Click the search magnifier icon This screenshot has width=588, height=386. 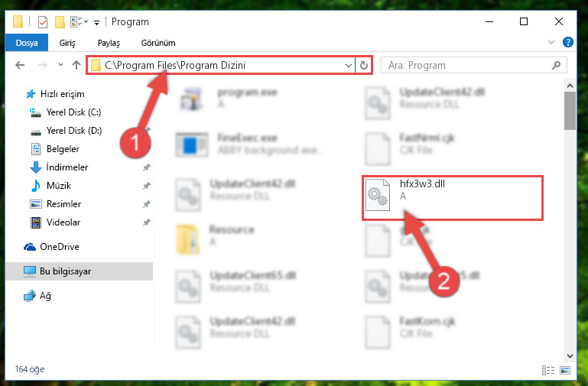(x=556, y=65)
